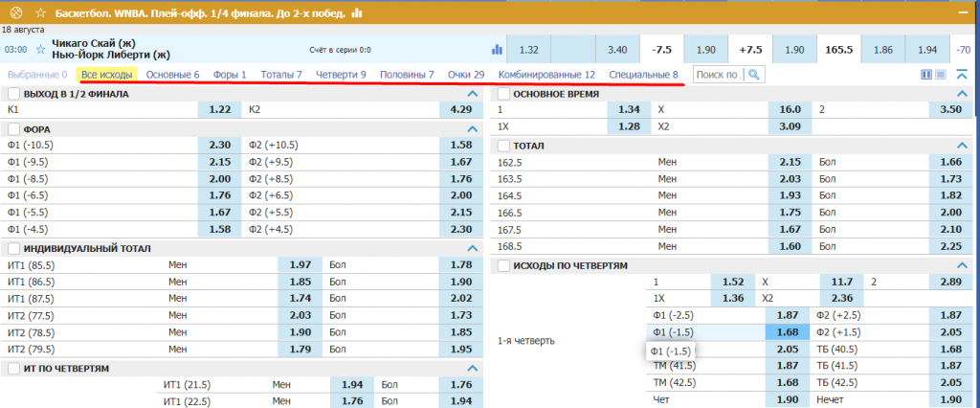Collapse the ВЫХОД В 1/2 ФИНАЛА section

point(471,94)
